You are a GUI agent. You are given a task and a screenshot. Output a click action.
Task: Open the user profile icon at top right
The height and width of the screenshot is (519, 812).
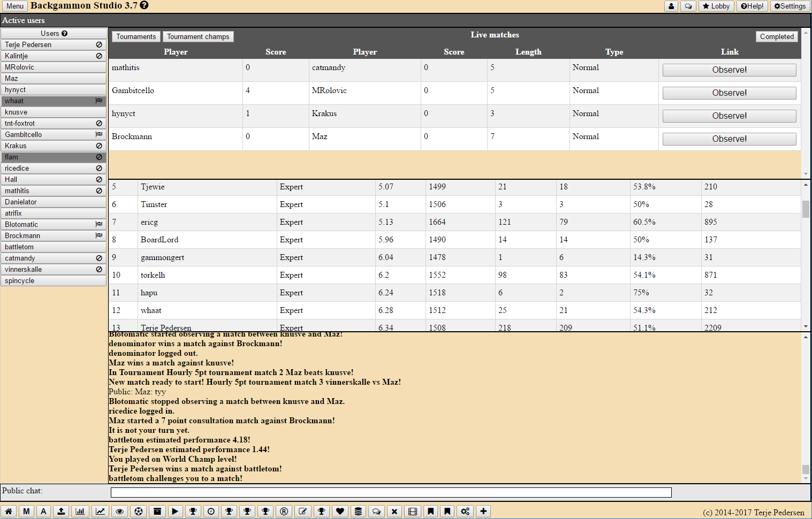(671, 6)
